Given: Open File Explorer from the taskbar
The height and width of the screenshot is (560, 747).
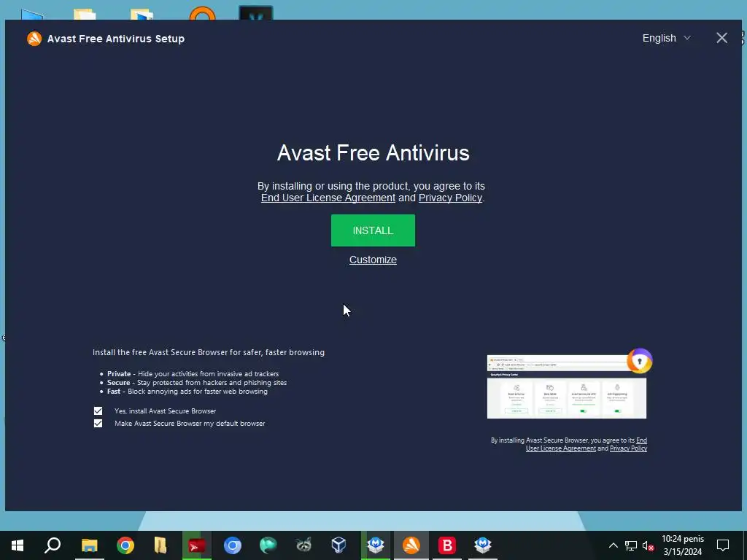Looking at the screenshot, I should [x=89, y=545].
